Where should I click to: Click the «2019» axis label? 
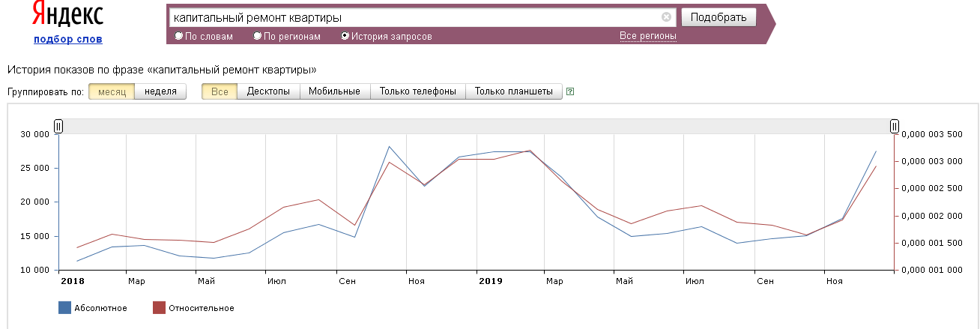point(490,281)
